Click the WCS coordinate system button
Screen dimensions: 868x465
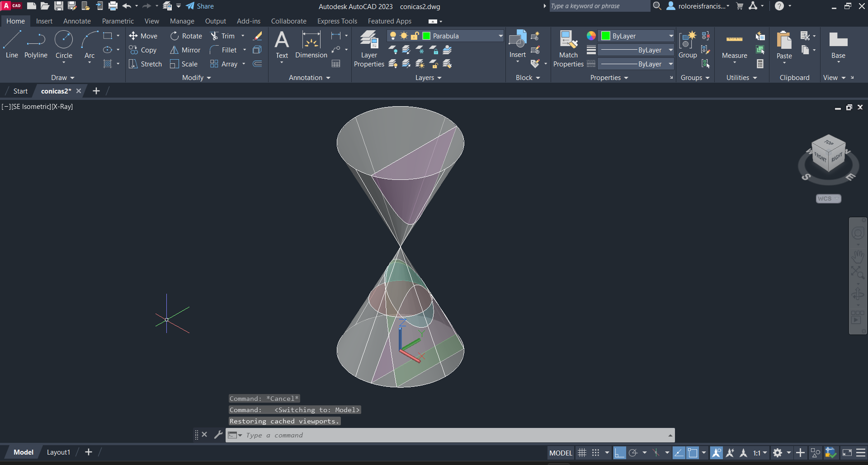coord(828,199)
